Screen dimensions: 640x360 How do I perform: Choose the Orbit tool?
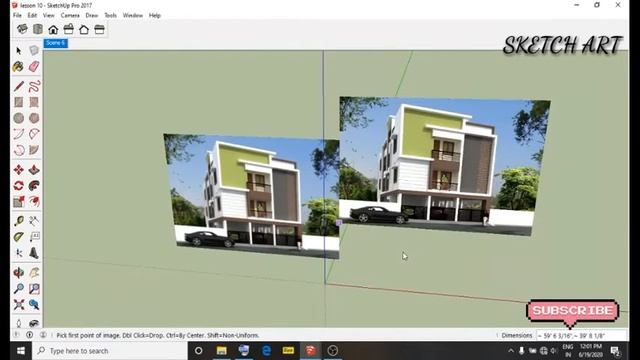tap(18, 272)
